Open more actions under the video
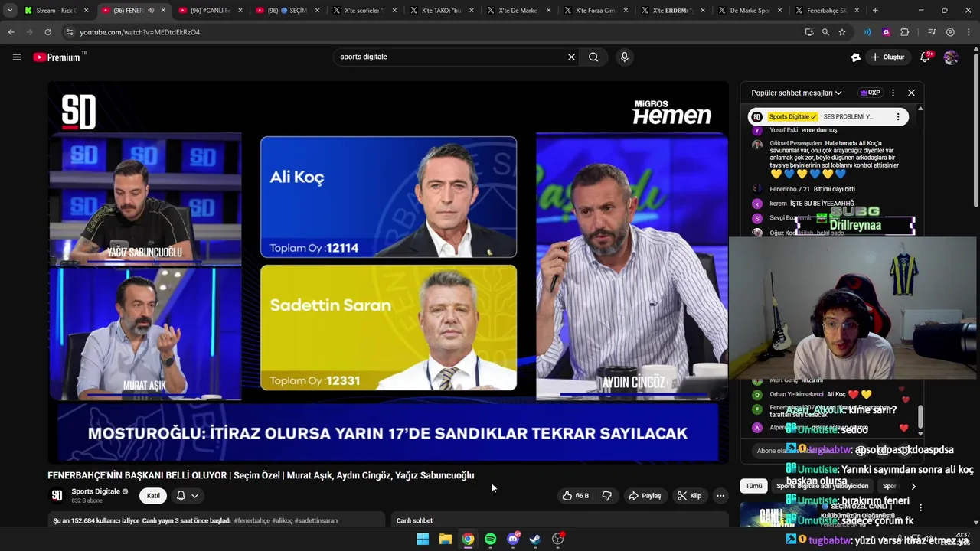 pyautogui.click(x=720, y=496)
